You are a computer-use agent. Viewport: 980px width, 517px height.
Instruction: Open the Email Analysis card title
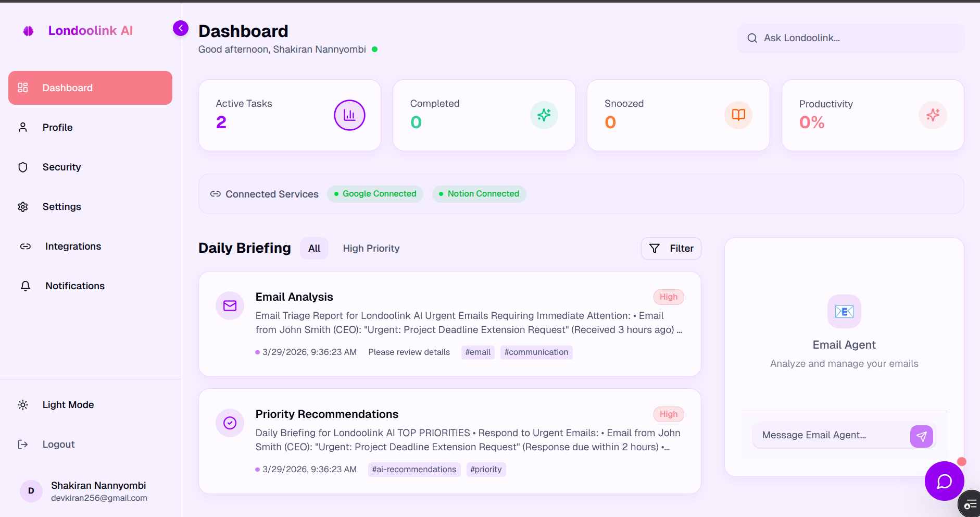click(294, 297)
